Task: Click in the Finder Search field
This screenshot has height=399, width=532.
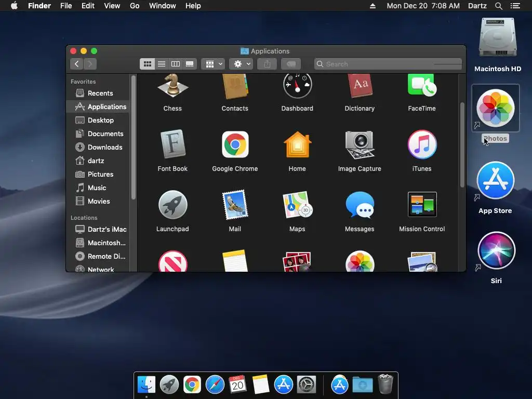Action: [388, 64]
